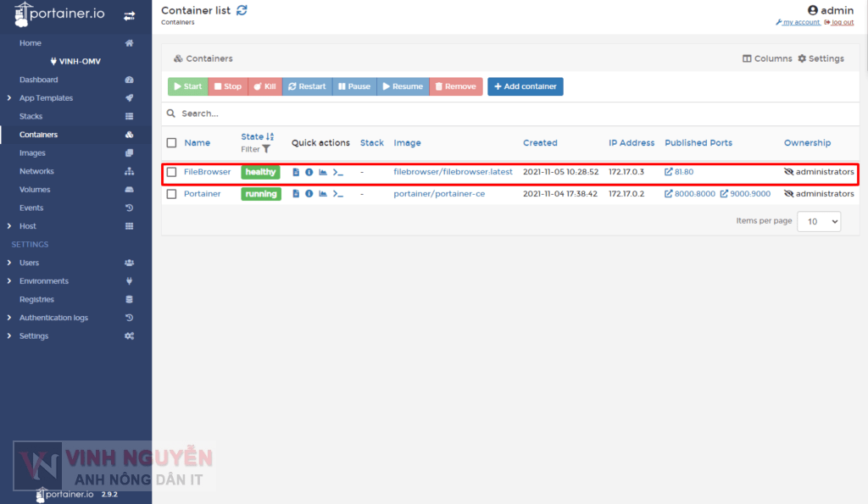Open console icon for FileBrowser container
The width and height of the screenshot is (868, 504).
point(337,172)
